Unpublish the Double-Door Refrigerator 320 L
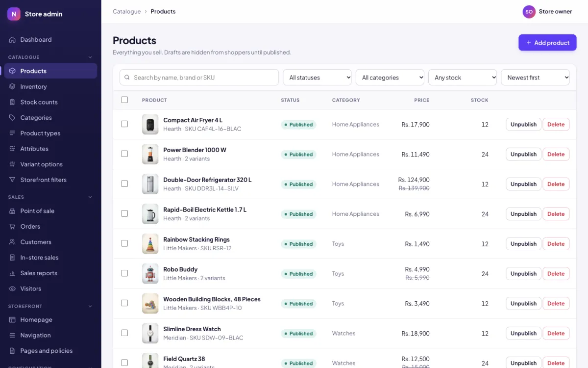This screenshot has width=588, height=368. pyautogui.click(x=523, y=184)
